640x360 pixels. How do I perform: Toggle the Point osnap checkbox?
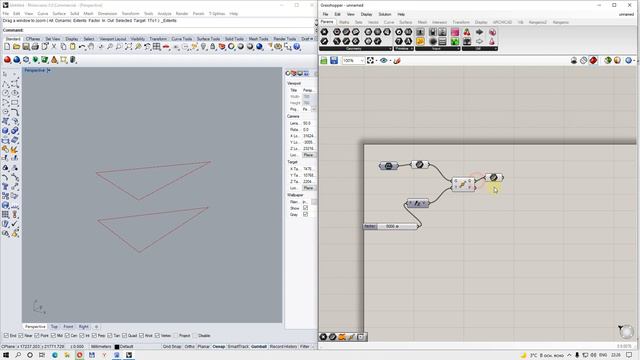(37, 336)
